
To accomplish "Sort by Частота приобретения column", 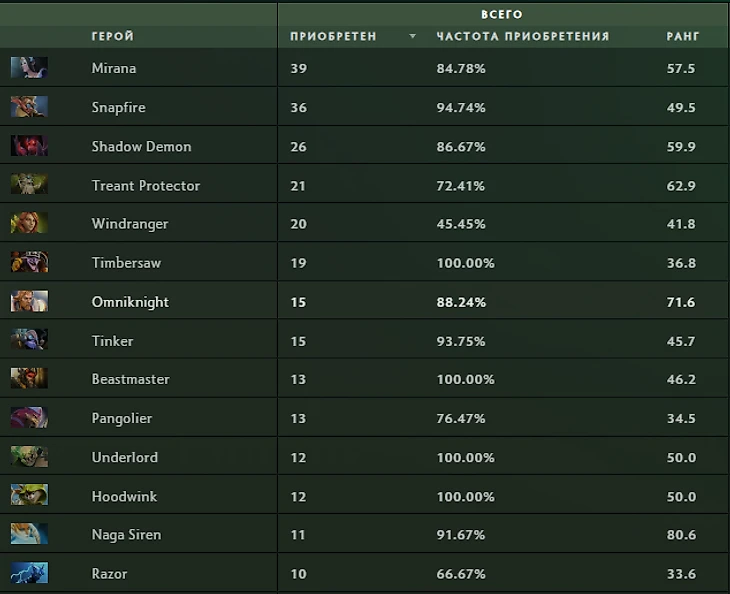I will click(522, 36).
